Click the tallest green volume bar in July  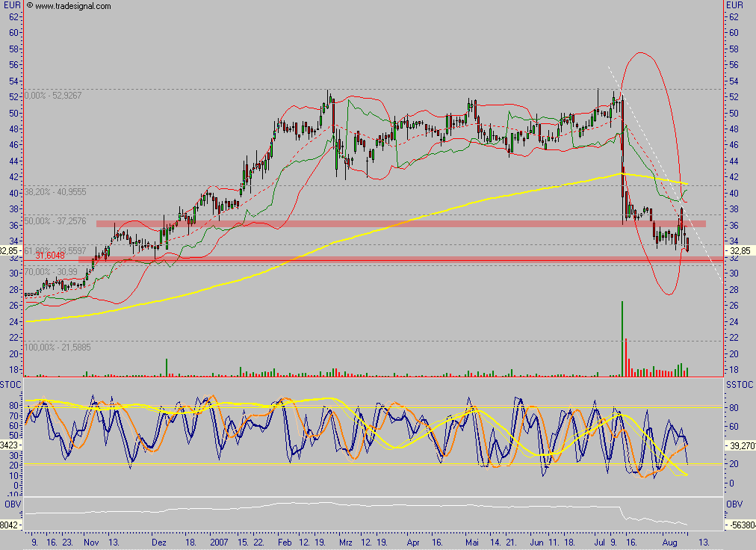coord(622,339)
